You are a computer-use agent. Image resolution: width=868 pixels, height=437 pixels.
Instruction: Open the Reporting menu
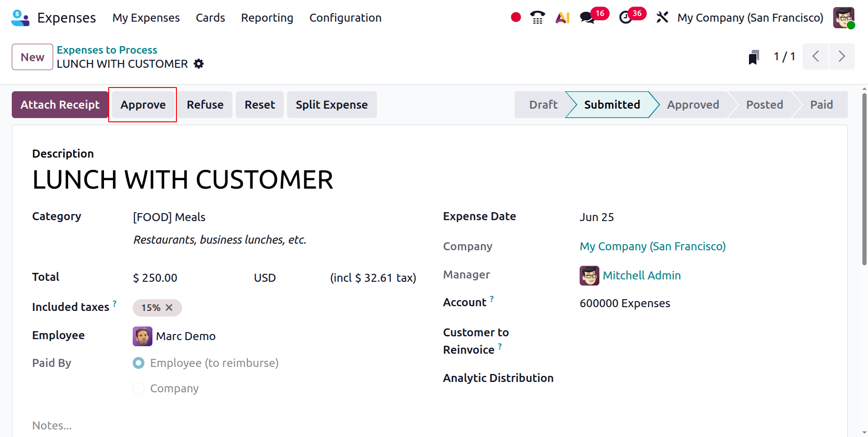point(267,18)
